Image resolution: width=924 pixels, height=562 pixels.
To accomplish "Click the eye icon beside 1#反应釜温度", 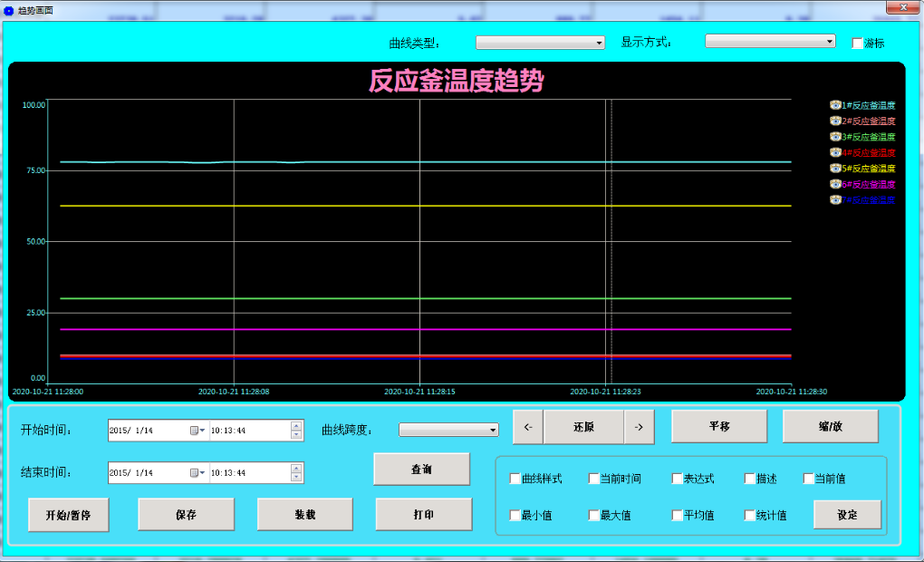I will pyautogui.click(x=835, y=105).
